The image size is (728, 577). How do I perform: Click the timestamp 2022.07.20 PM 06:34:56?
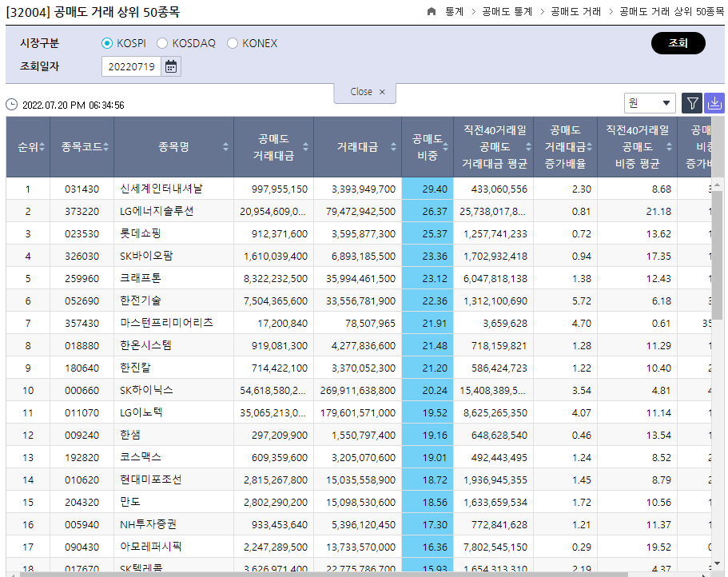click(74, 105)
